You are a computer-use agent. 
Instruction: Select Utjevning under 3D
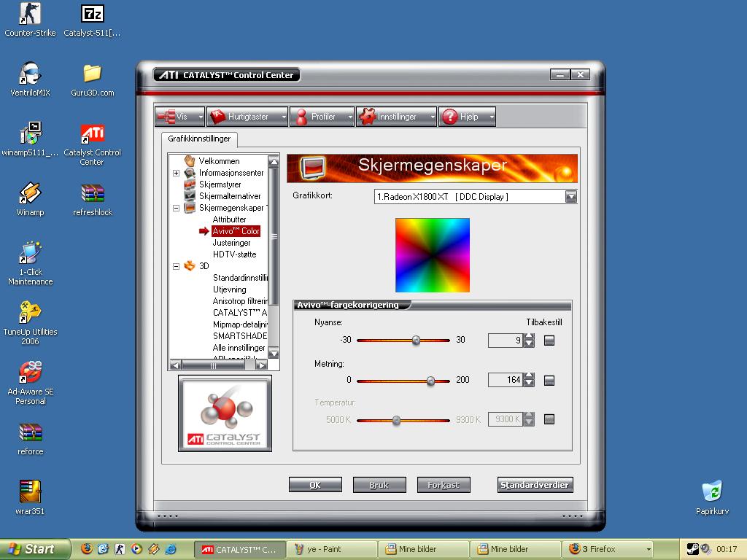(230, 289)
